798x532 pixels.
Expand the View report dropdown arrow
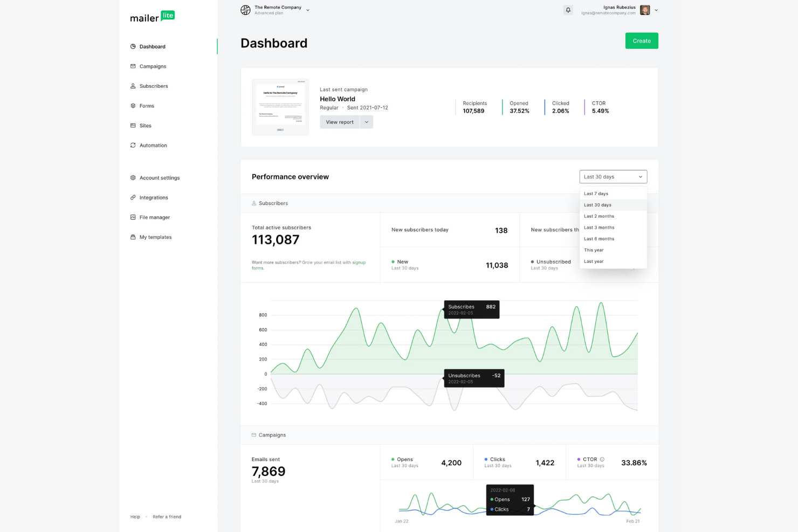pos(367,122)
